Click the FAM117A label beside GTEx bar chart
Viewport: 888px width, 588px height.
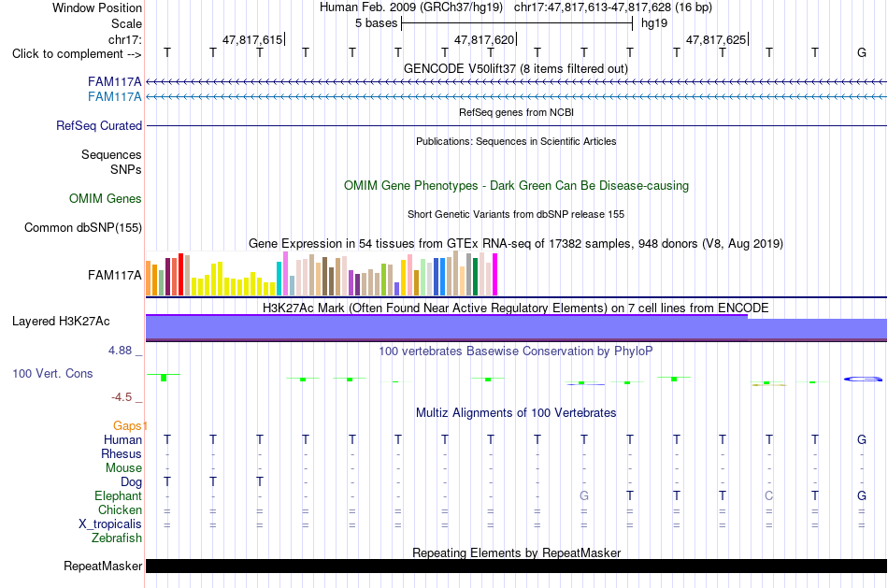[114, 276]
